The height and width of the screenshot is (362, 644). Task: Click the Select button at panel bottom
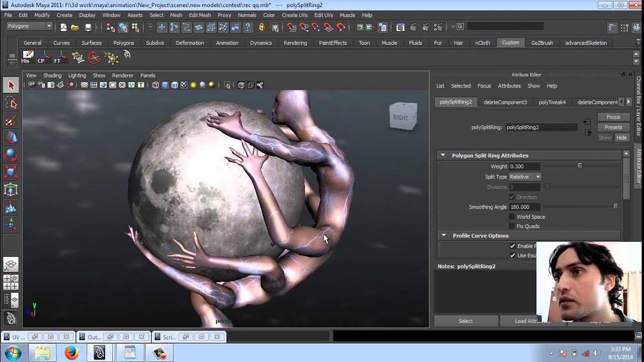[465, 321]
